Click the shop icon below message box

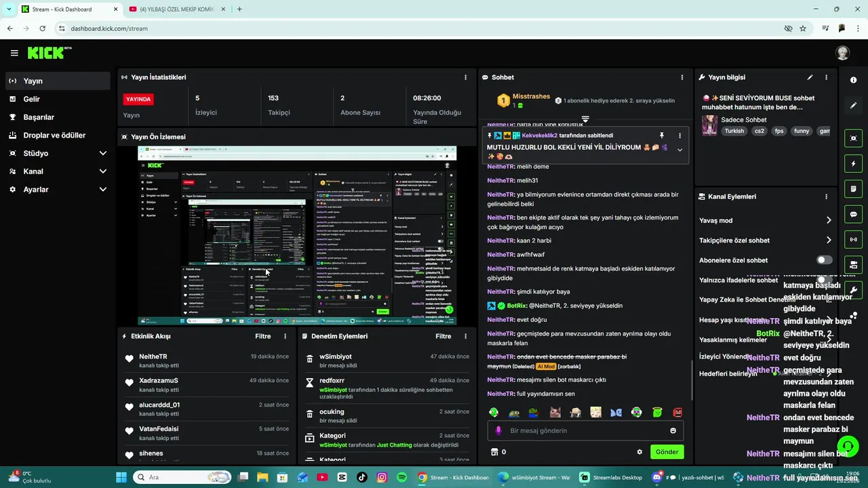494,452
